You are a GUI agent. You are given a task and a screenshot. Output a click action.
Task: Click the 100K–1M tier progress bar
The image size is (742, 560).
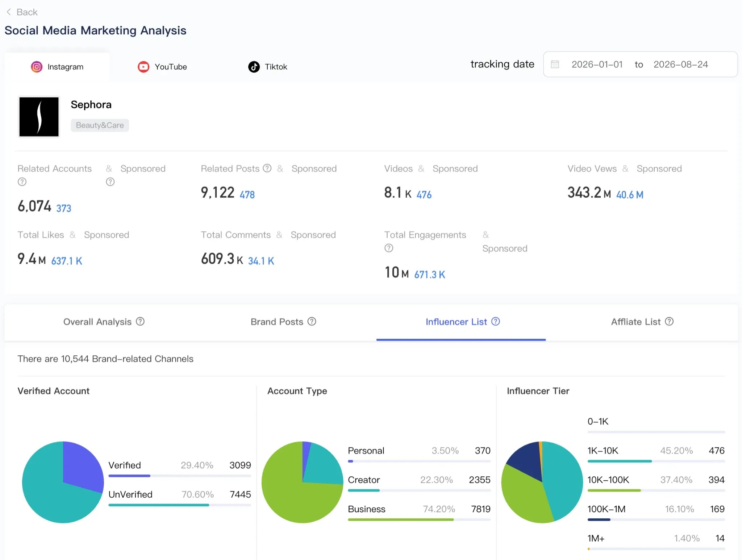tap(656, 519)
